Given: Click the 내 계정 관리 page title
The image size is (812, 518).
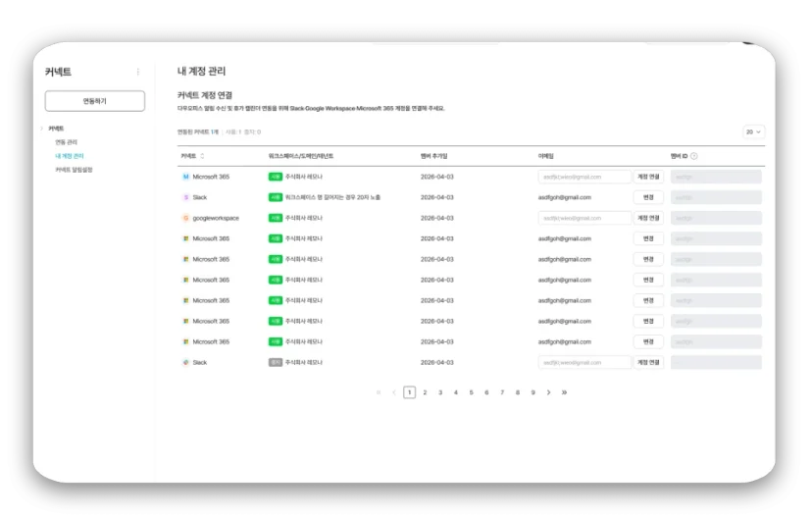Looking at the screenshot, I should 201,71.
